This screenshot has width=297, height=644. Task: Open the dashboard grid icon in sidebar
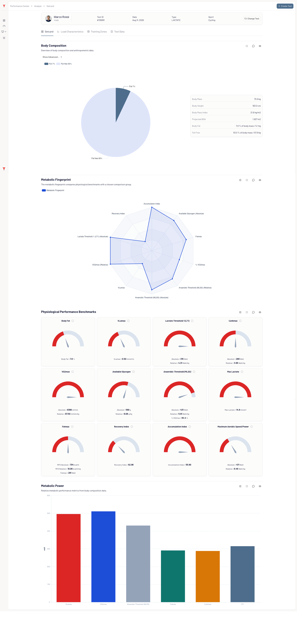[4, 21]
